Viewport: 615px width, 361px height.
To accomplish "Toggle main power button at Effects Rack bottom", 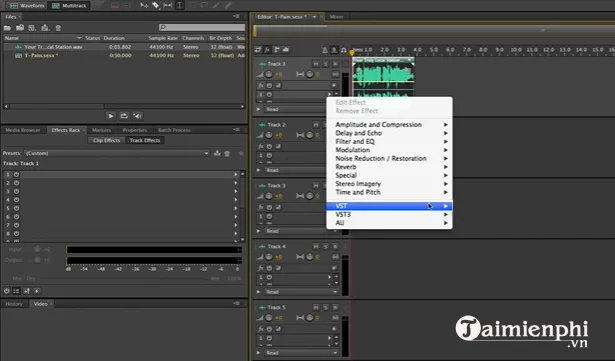I will point(7,291).
